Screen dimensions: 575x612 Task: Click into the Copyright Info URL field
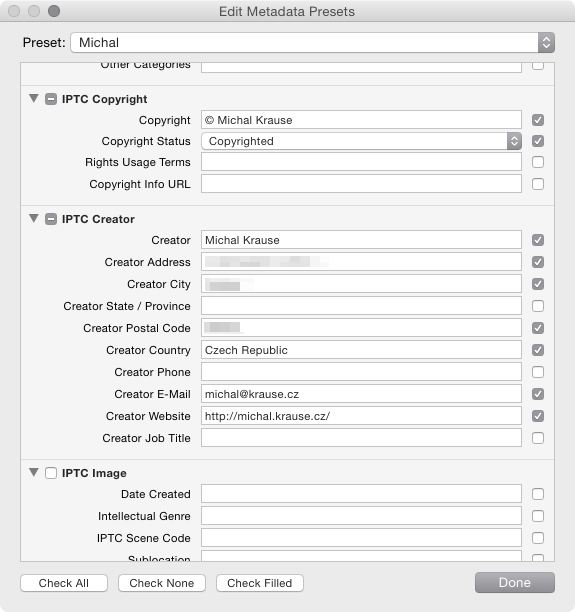click(361, 184)
